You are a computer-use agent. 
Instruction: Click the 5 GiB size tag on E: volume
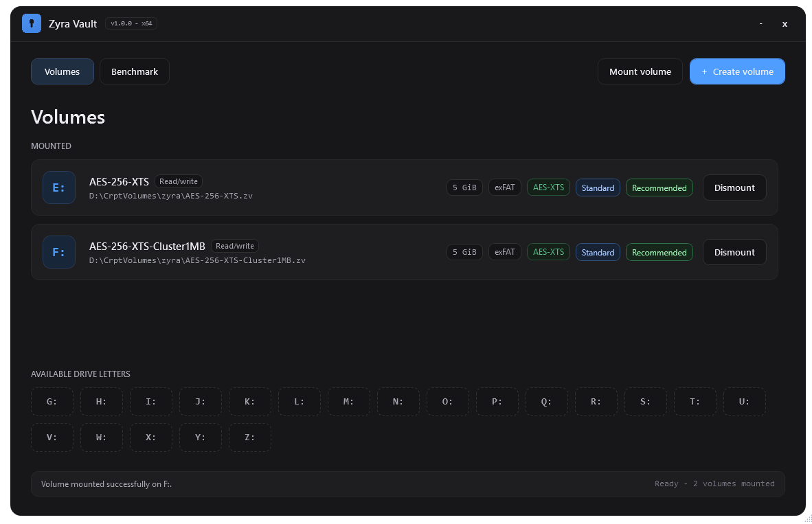(464, 187)
